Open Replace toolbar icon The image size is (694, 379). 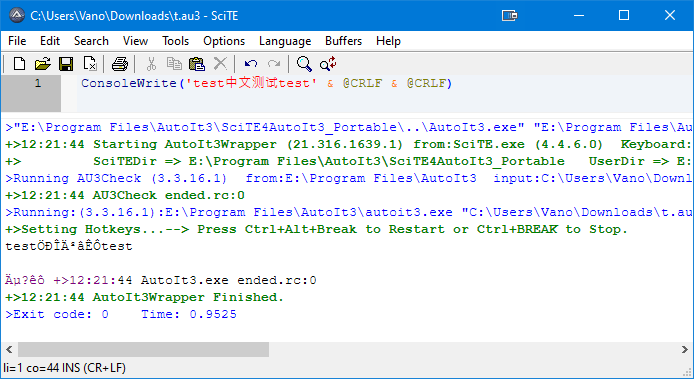tap(328, 64)
